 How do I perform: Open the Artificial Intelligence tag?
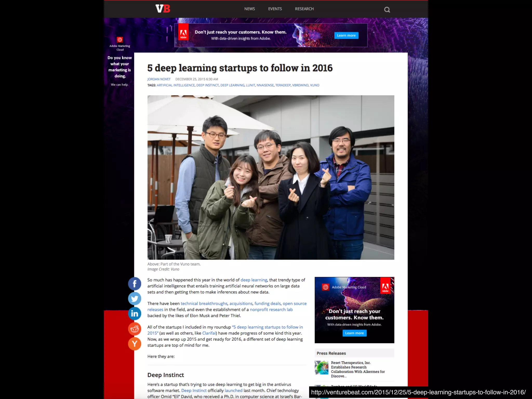coord(176,85)
